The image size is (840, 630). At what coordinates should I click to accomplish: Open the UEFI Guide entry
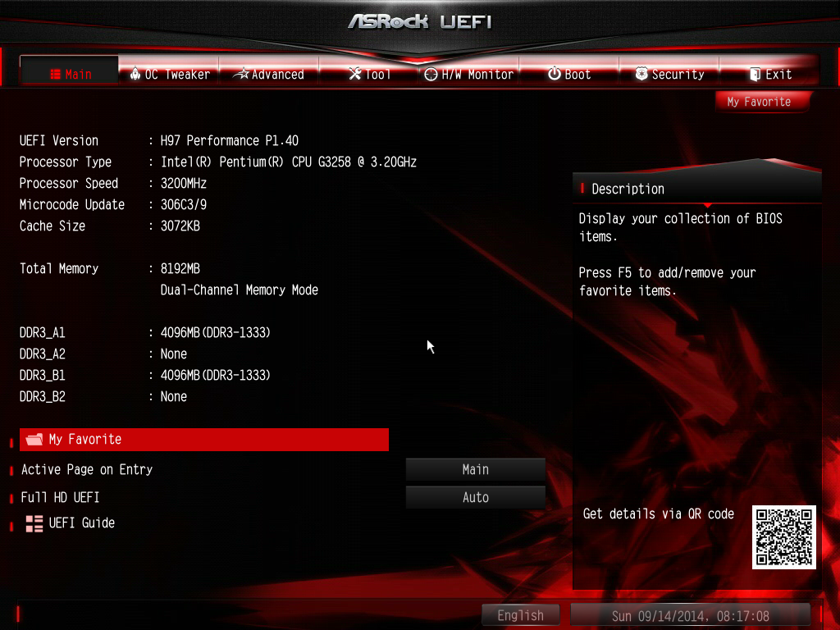pyautogui.click(x=71, y=523)
